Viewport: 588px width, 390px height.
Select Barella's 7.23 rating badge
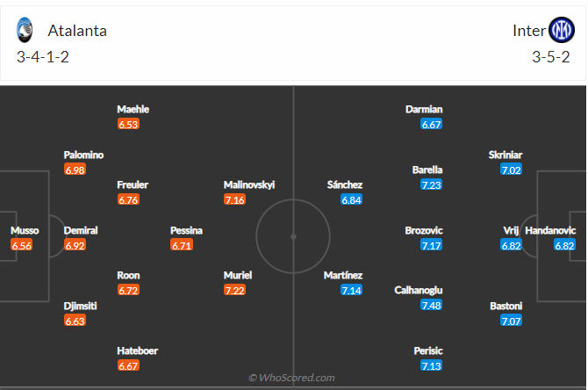[431, 184]
